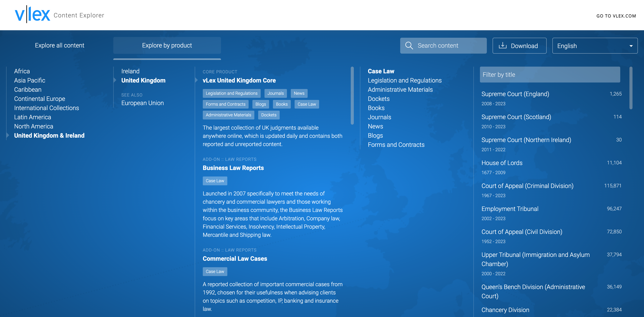Screen dimensions: 644x317
Task: Select Continental Europe region
Action: 39,99
